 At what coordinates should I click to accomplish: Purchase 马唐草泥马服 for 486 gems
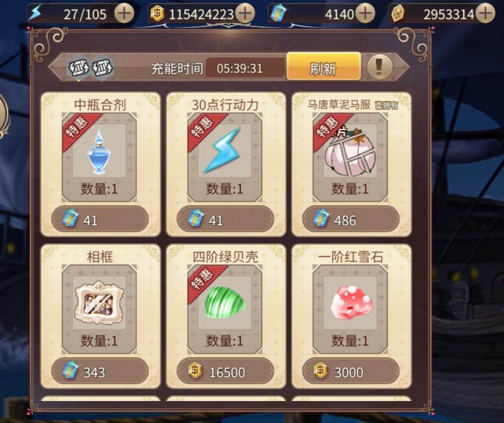point(351,219)
